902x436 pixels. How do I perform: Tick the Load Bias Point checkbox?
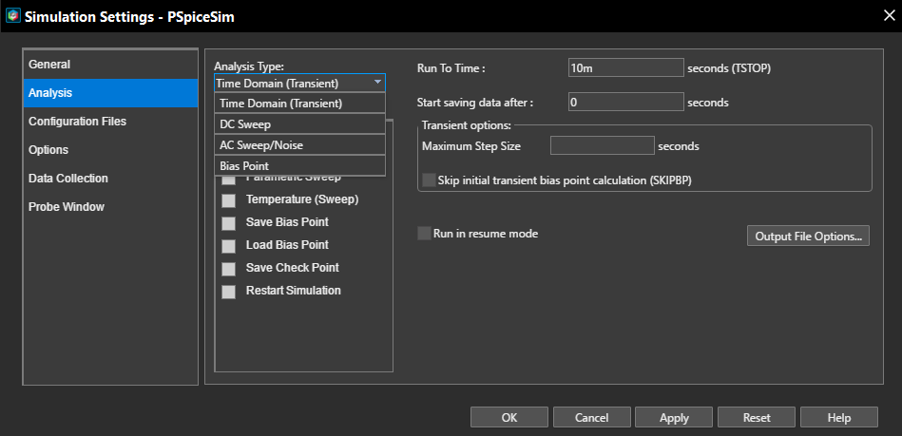[228, 246]
